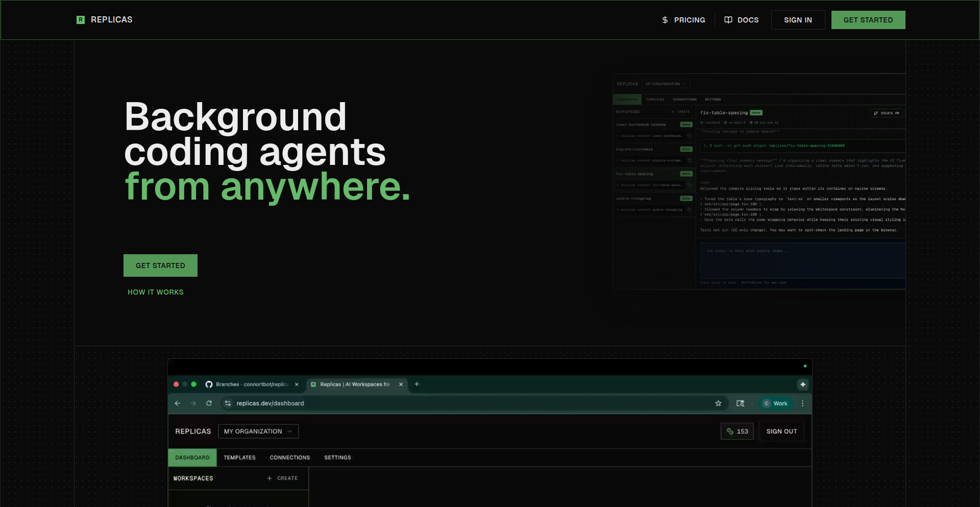Viewport: 980px width, 507px height.
Task: Click the bookmark star icon in address bar
Action: [718, 403]
